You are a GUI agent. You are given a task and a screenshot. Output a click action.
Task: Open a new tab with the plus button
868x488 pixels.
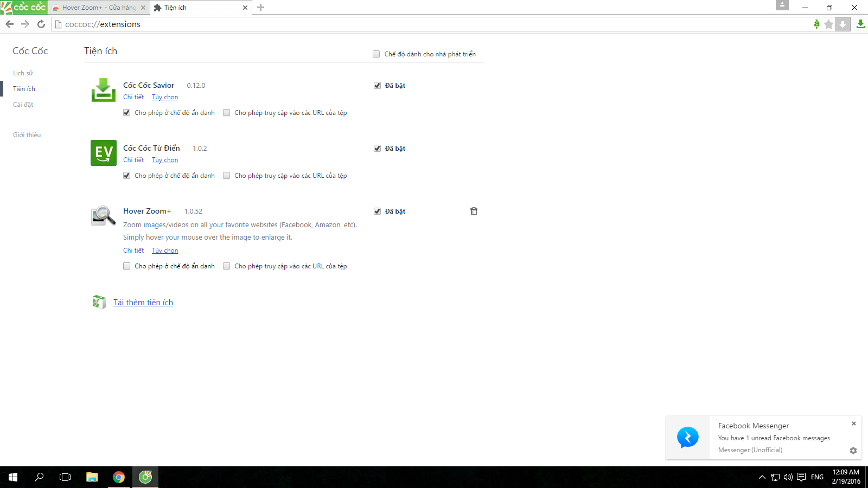[261, 8]
